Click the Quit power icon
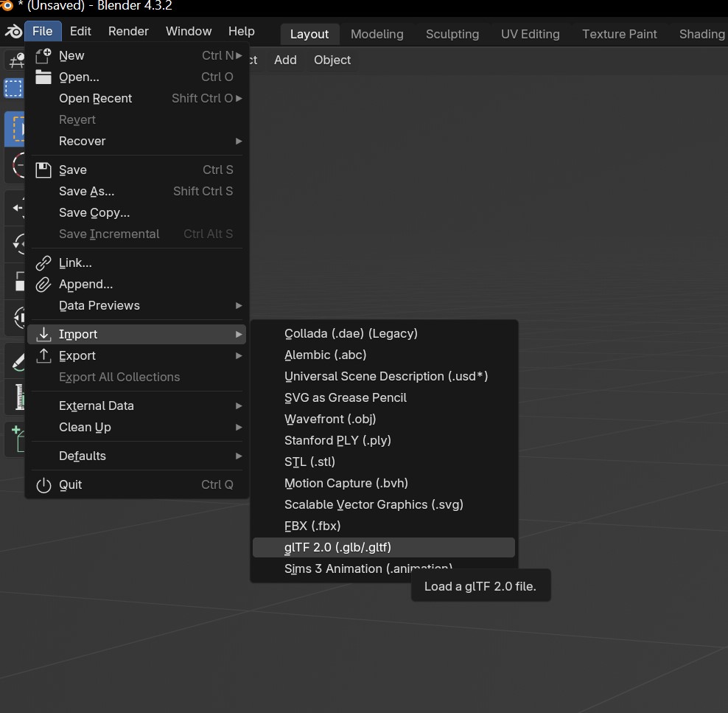 (43, 485)
